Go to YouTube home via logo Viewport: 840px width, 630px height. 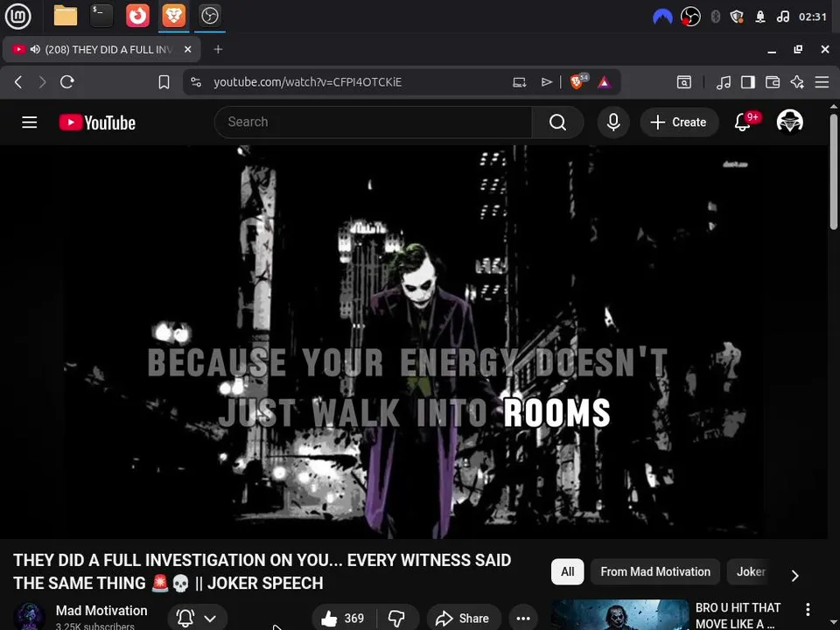click(97, 122)
